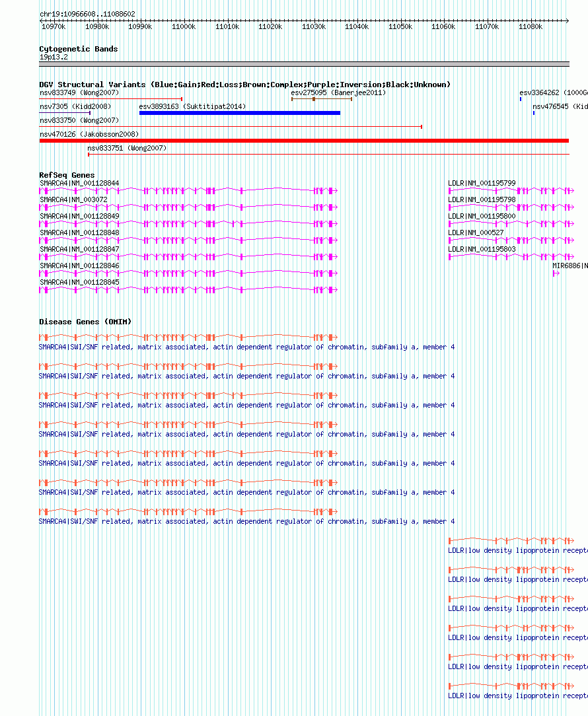Click the thin red line under nsv833751
This screenshot has width=588, height=716.
click(x=328, y=155)
